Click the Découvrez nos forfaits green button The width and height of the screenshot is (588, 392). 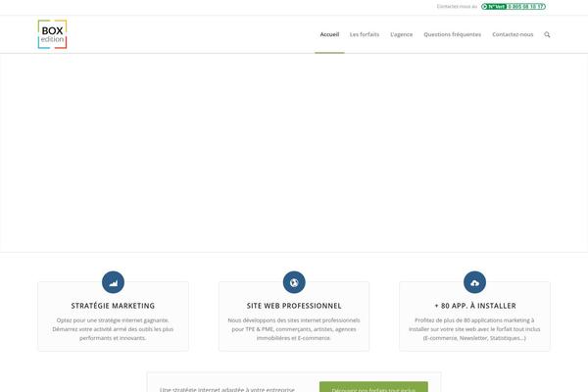click(373, 387)
